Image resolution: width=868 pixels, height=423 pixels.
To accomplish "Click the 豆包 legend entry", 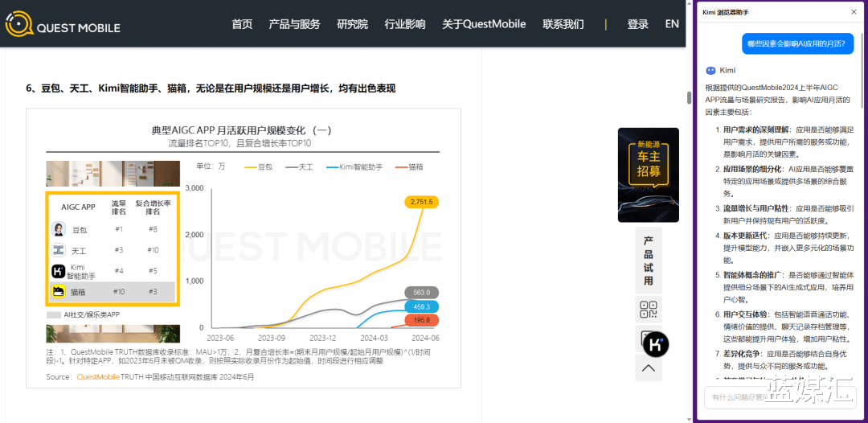I will 258,166.
